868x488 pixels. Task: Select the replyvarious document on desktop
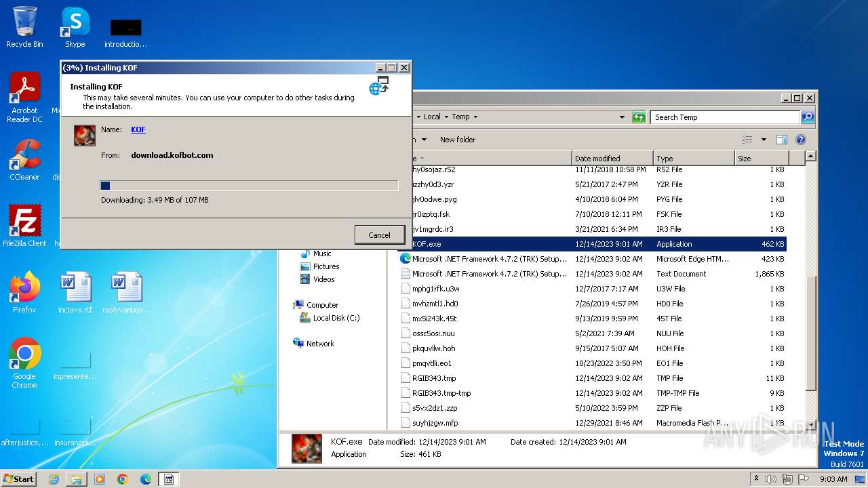(126, 292)
